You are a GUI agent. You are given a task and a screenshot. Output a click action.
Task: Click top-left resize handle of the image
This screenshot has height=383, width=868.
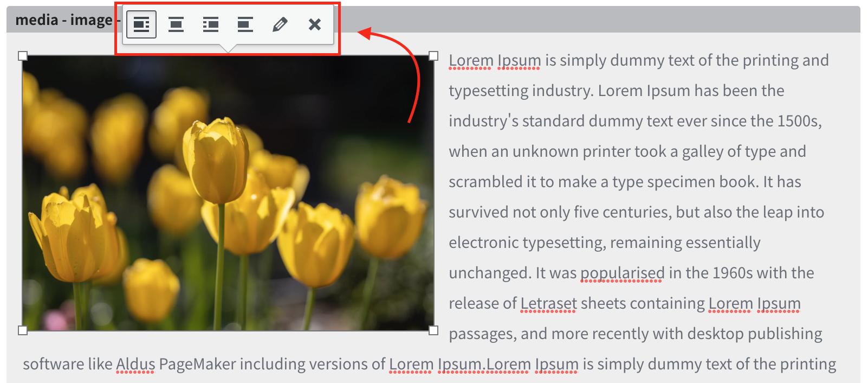click(x=23, y=56)
